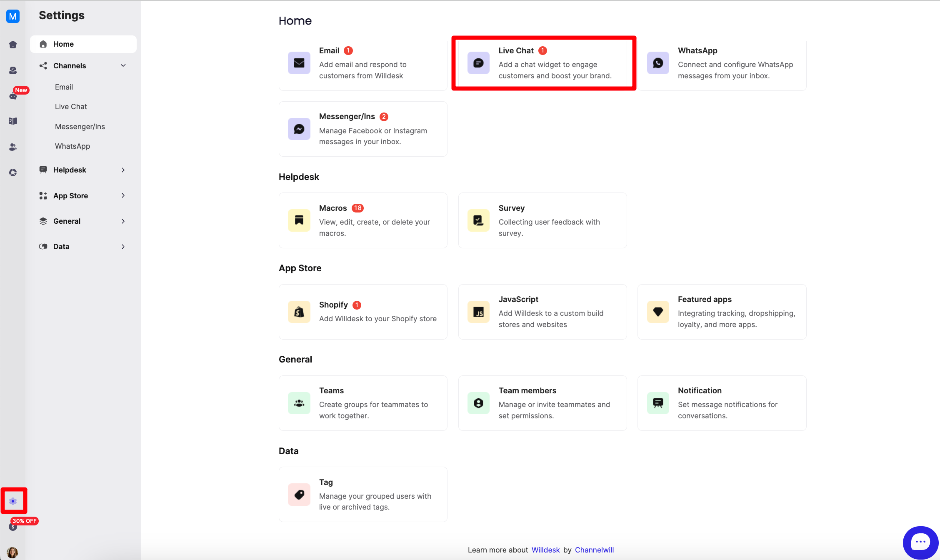
Task: Open the Tag card title
Action: point(326,482)
